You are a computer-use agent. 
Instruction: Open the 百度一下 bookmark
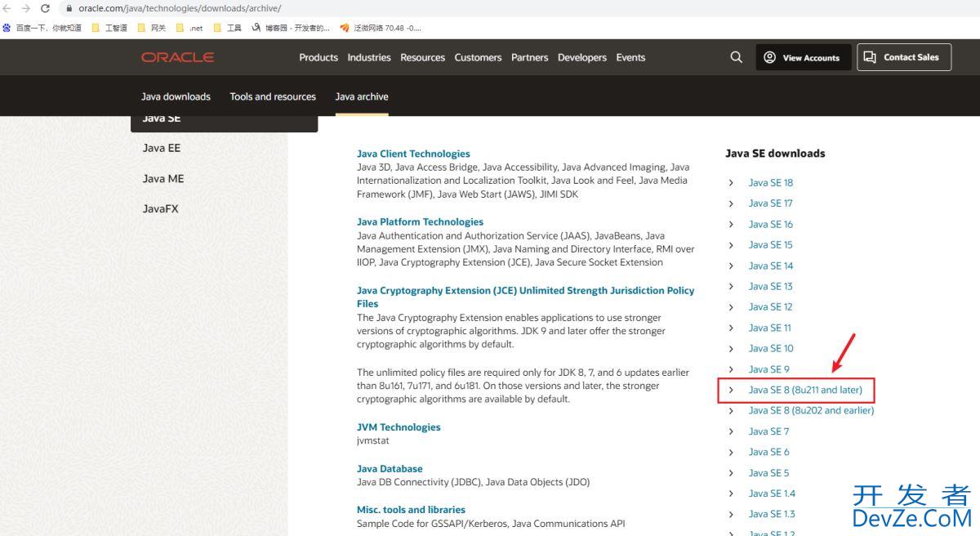click(x=42, y=28)
